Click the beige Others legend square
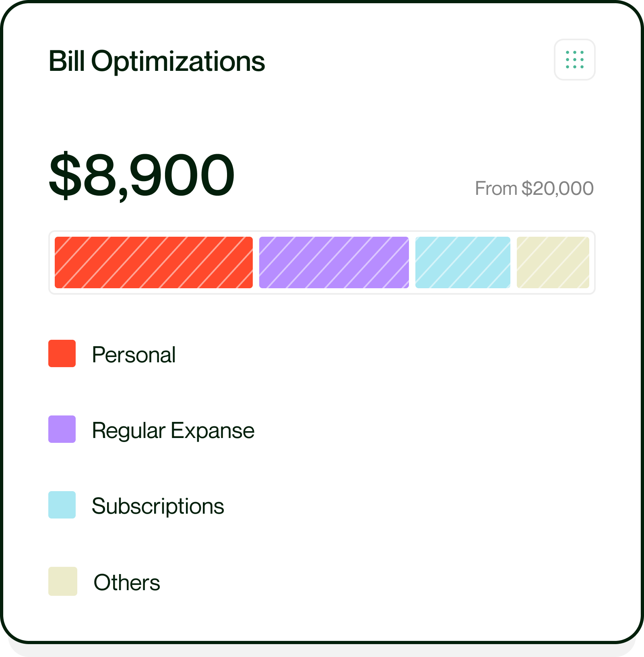The height and width of the screenshot is (657, 644). 63,581
